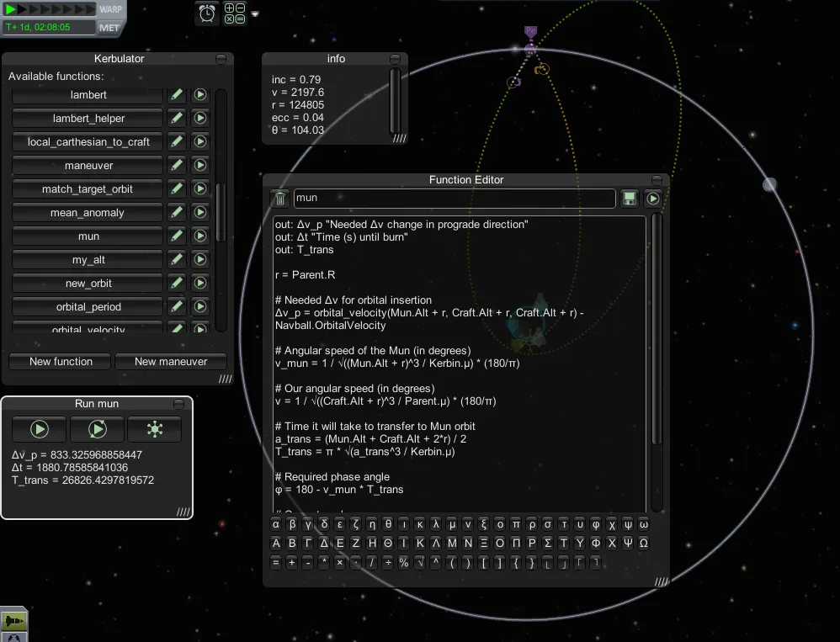The width and height of the screenshot is (840, 642).
Task: Collapse the Kerbulator window with its corner button
Action: click(221, 59)
